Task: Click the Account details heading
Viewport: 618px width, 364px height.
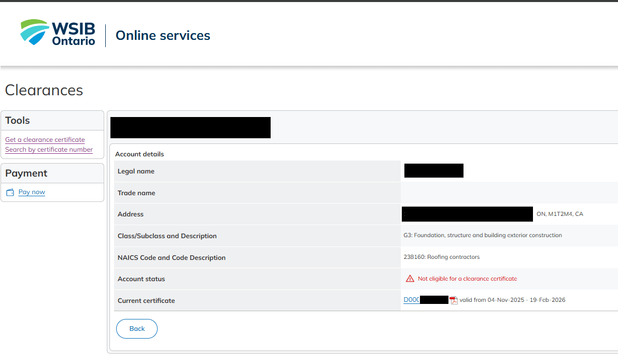Action: [139, 154]
